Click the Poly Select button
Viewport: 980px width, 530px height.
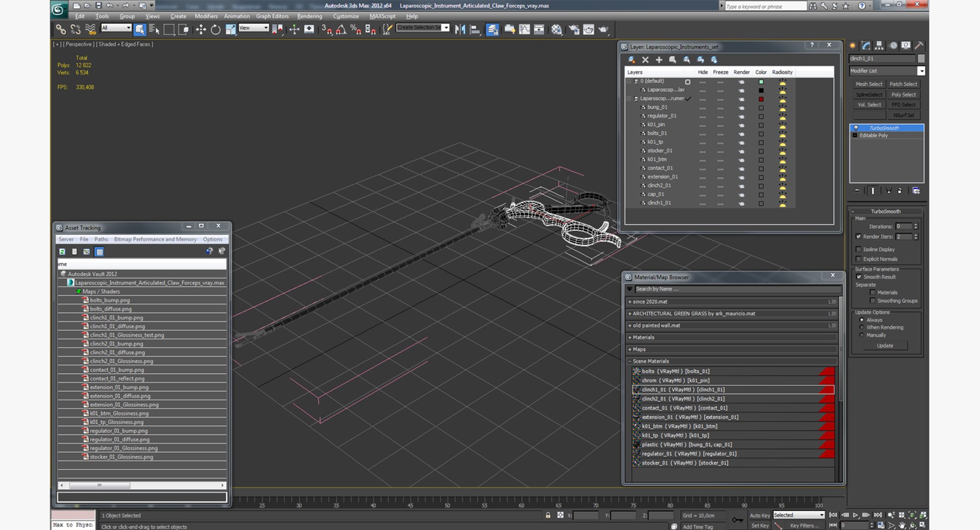[903, 94]
